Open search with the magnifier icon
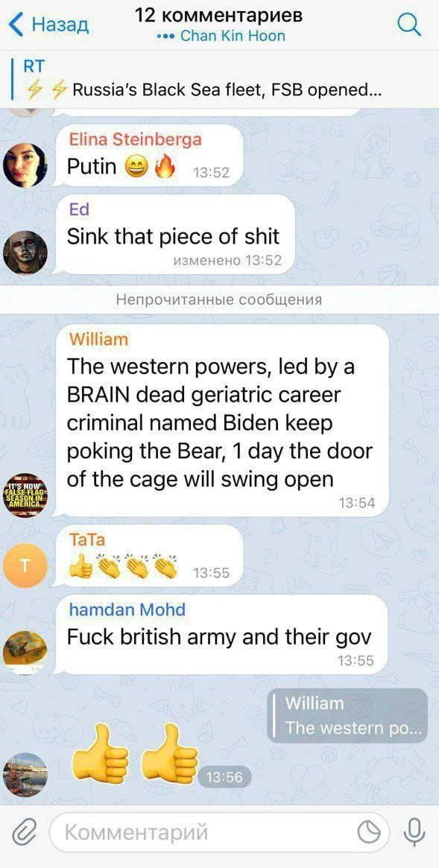The width and height of the screenshot is (439, 868). click(x=410, y=25)
